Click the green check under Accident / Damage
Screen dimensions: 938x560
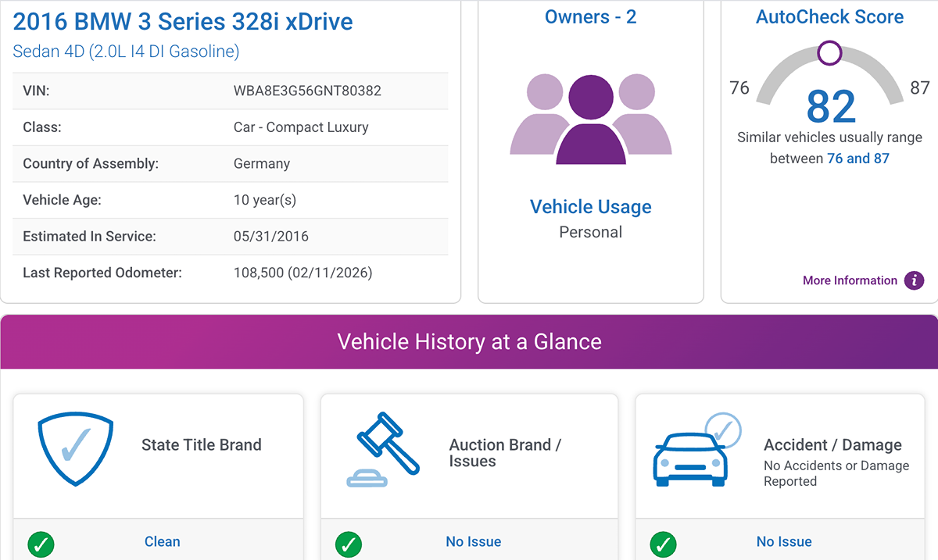click(x=663, y=544)
